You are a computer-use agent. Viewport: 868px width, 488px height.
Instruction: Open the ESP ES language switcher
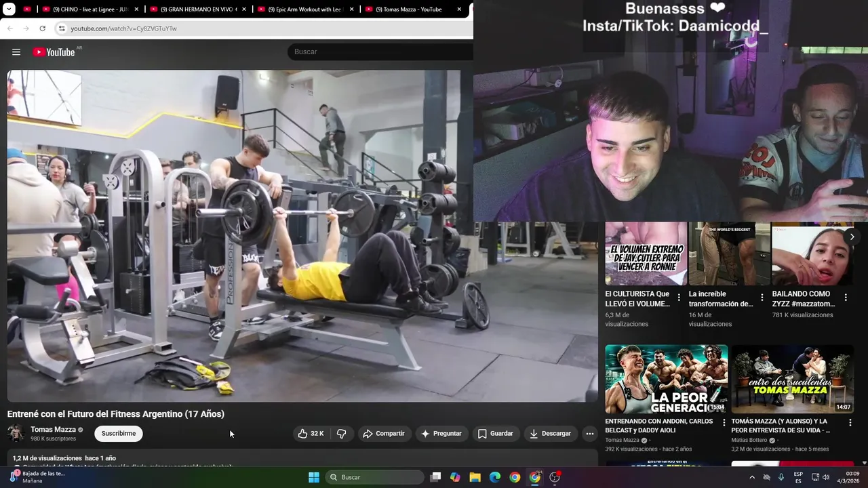pos(798,477)
